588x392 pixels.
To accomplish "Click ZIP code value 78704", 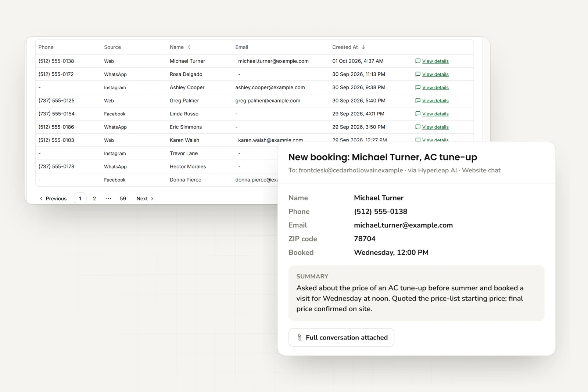I will click(x=365, y=239).
